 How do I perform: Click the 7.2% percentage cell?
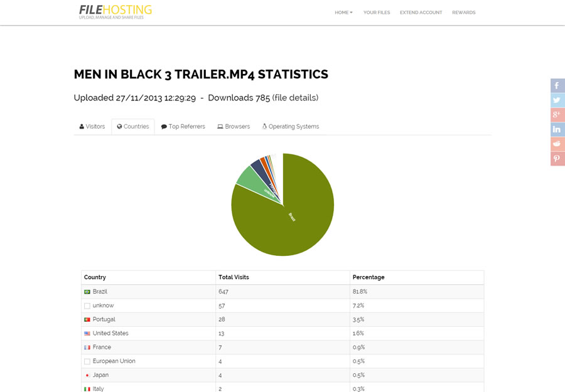coord(358,306)
